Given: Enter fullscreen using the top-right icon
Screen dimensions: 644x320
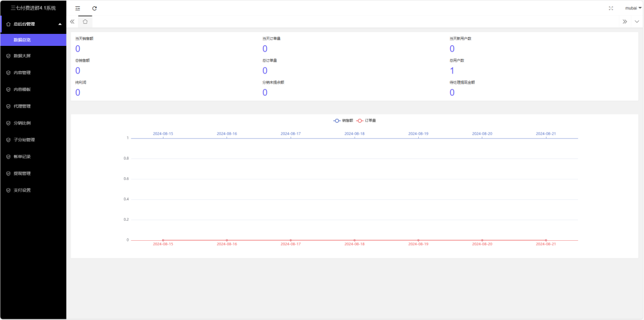Looking at the screenshot, I should coord(611,8).
